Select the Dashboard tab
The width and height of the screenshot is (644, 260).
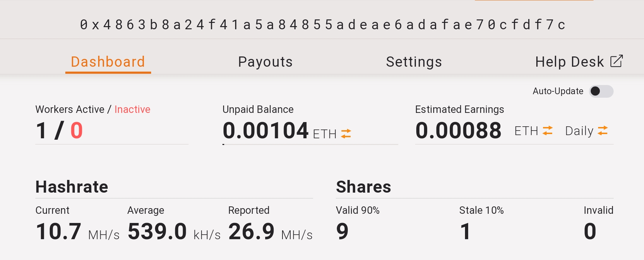[x=108, y=62]
